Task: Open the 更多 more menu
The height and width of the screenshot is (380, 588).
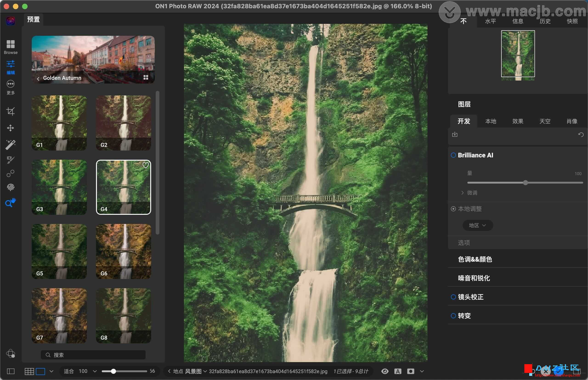Action: (10, 87)
